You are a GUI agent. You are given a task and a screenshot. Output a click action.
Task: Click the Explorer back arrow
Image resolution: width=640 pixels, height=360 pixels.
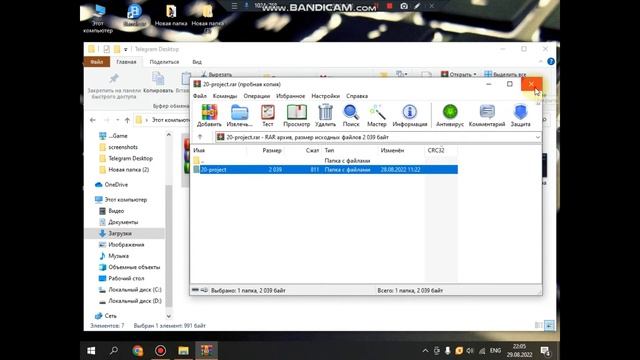coord(93,120)
